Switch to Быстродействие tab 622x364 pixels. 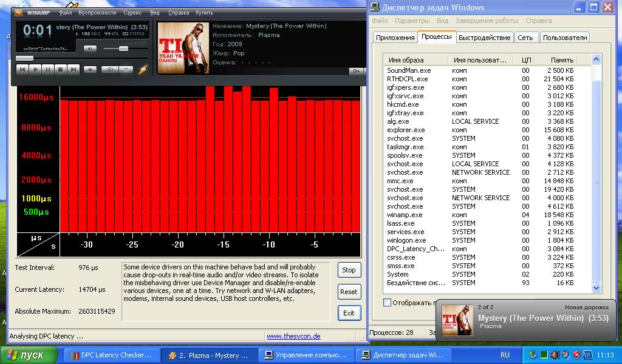[x=484, y=38]
